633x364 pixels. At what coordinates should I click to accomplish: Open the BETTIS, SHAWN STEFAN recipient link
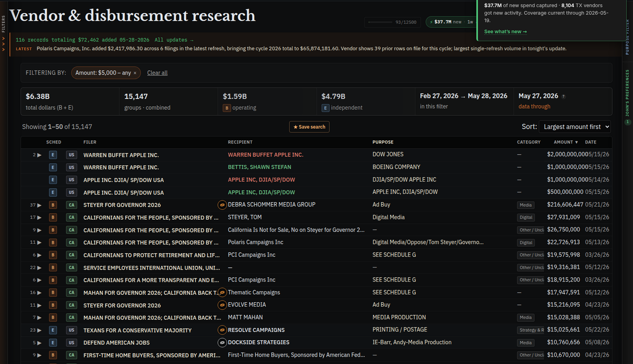pyautogui.click(x=259, y=167)
